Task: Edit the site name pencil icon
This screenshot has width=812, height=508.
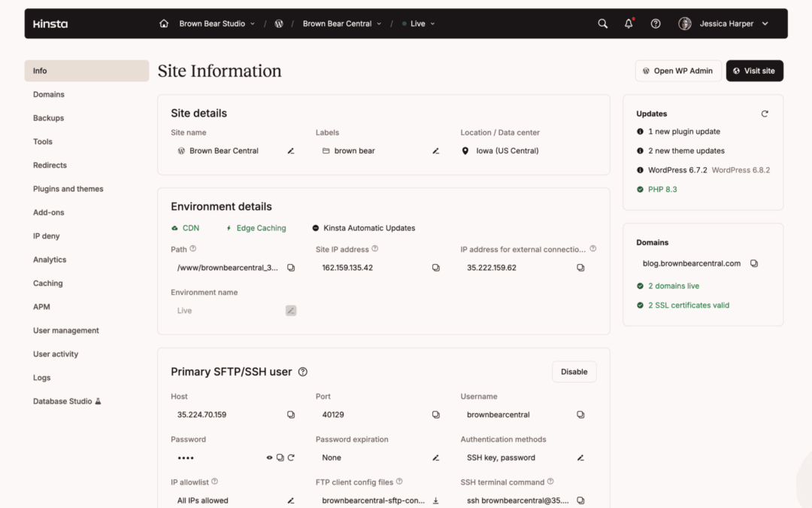Action: pyautogui.click(x=291, y=151)
